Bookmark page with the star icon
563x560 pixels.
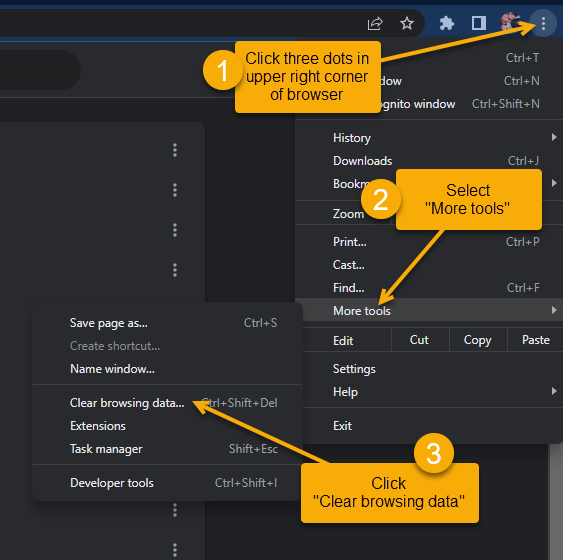[x=407, y=24]
